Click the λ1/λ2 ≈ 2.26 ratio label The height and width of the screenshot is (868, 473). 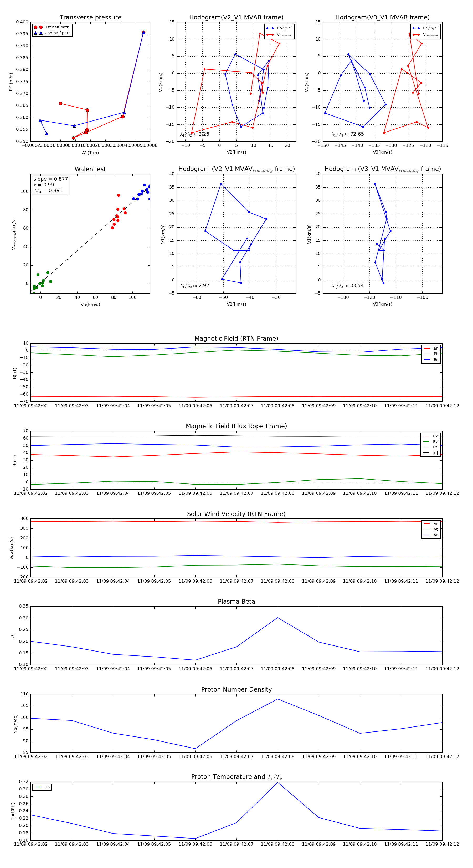point(194,134)
